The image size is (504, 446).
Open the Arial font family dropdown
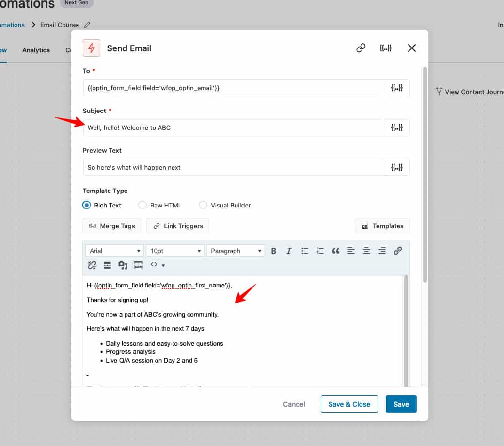[x=114, y=251]
